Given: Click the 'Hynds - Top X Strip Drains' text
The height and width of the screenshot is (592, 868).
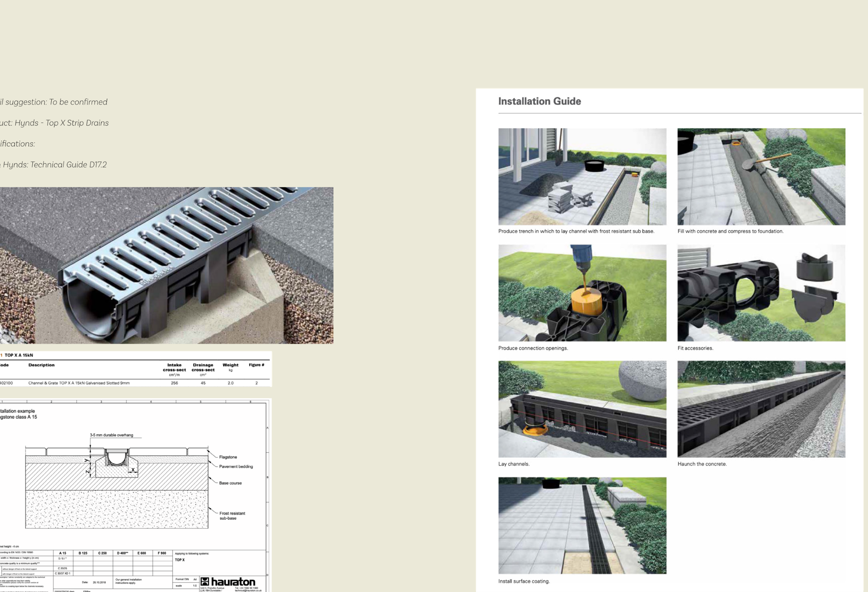Looking at the screenshot, I should [x=62, y=123].
